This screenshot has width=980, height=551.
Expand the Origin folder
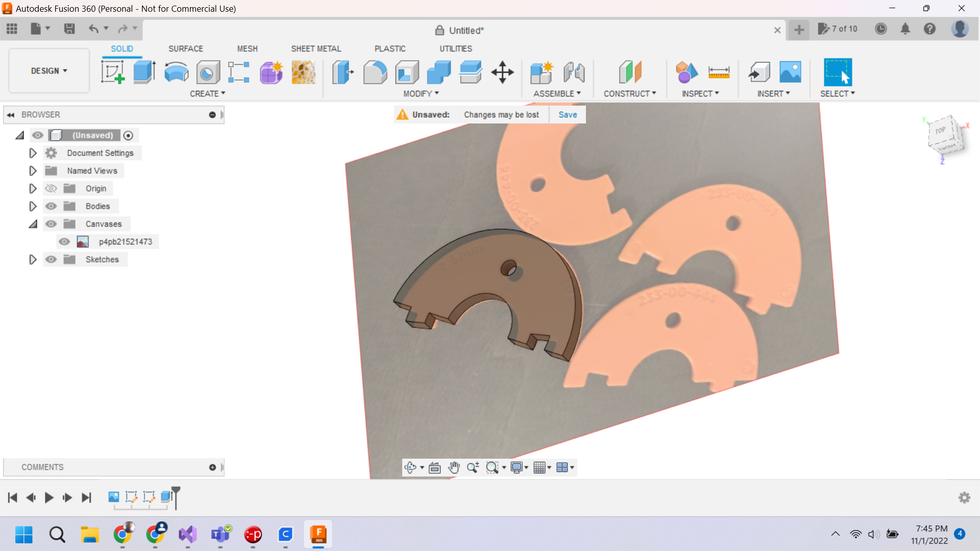coord(33,189)
